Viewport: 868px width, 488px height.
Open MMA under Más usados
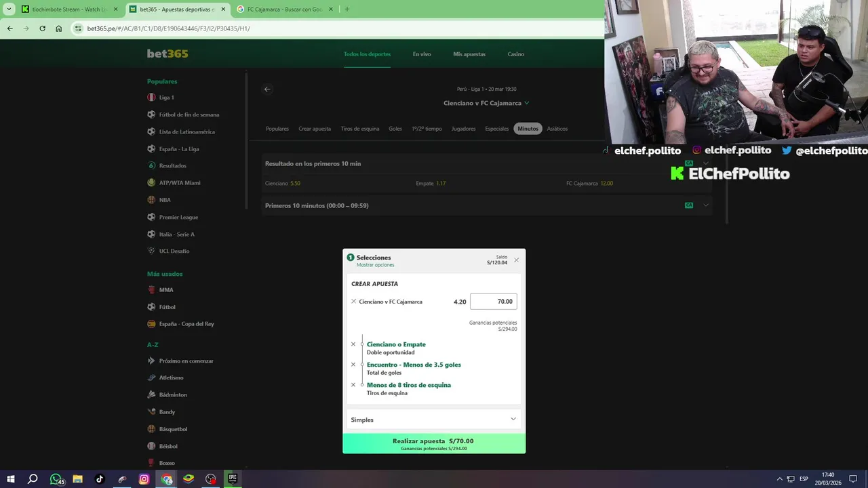(166, 290)
